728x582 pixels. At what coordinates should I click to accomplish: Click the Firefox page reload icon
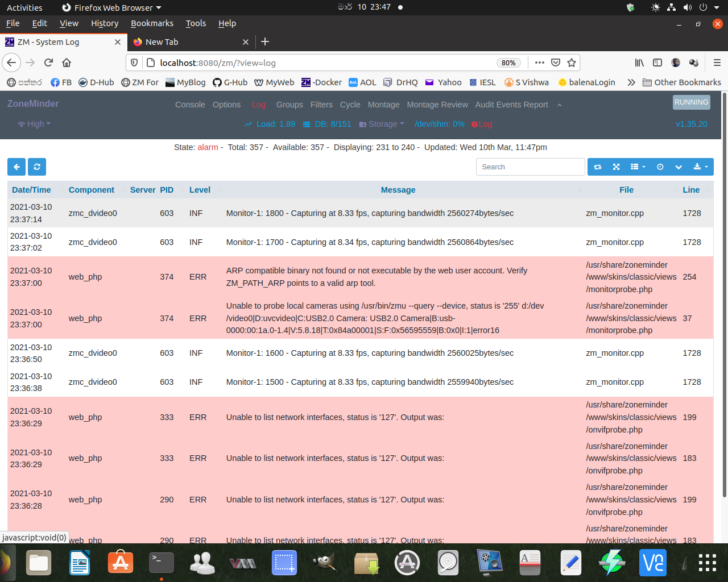point(48,63)
